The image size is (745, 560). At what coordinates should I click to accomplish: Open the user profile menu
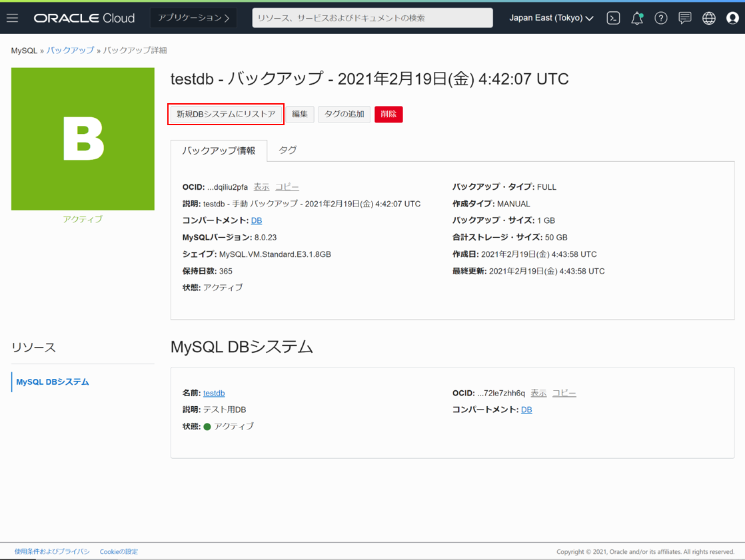[732, 18]
